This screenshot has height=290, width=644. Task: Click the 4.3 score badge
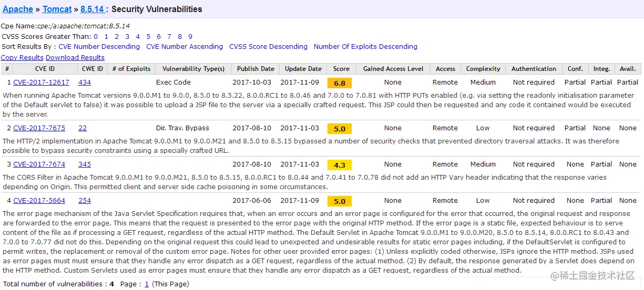click(x=340, y=165)
